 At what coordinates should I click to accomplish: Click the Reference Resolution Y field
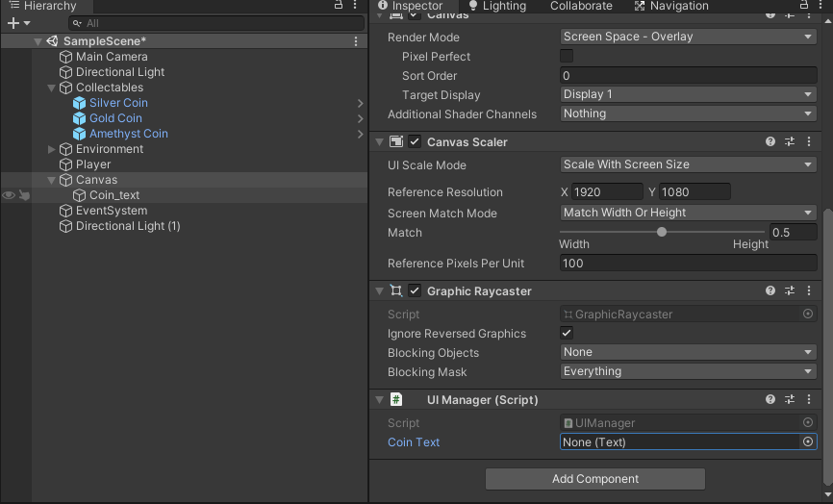694,191
